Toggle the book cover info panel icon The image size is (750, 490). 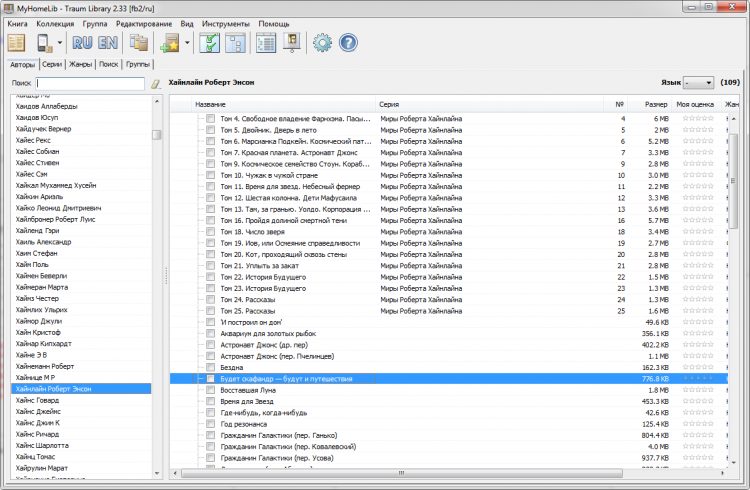[x=292, y=43]
